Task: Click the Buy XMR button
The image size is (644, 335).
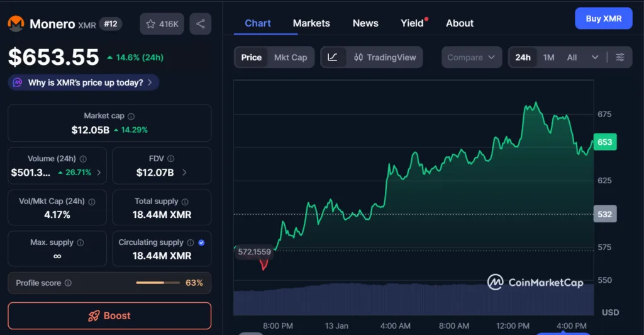Action: pyautogui.click(x=603, y=18)
